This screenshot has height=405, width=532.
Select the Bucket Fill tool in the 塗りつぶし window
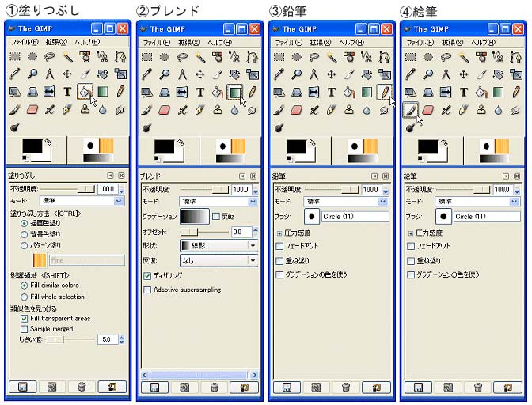[85, 92]
